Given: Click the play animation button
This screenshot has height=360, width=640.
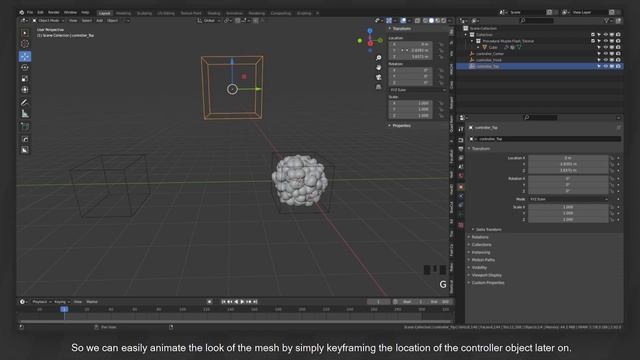Looking at the screenshot, I should point(242,302).
